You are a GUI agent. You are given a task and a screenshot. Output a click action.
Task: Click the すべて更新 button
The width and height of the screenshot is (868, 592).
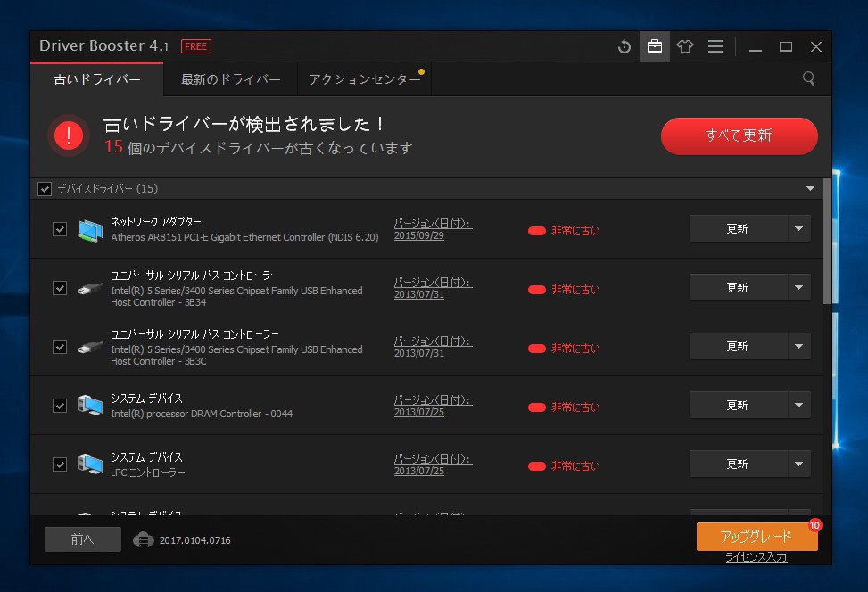click(x=739, y=136)
